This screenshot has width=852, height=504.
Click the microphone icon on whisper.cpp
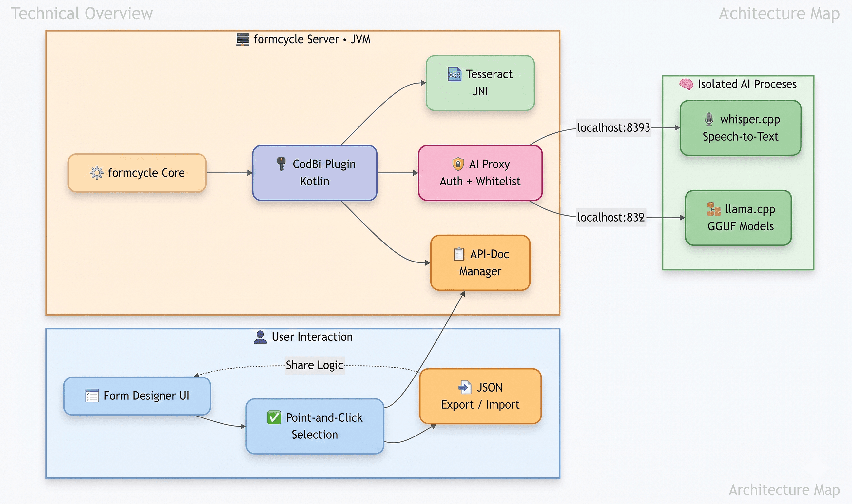click(x=709, y=120)
